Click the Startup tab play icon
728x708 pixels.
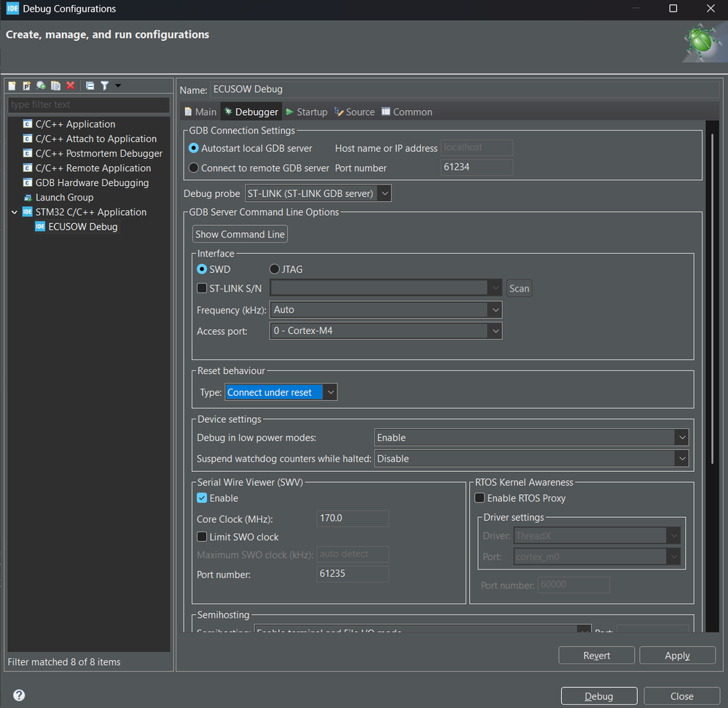290,112
